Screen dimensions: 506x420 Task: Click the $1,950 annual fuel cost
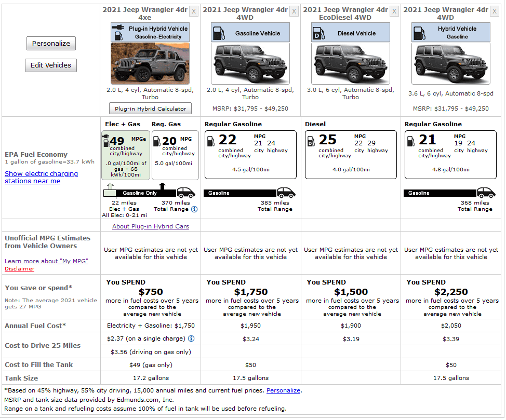click(x=250, y=326)
